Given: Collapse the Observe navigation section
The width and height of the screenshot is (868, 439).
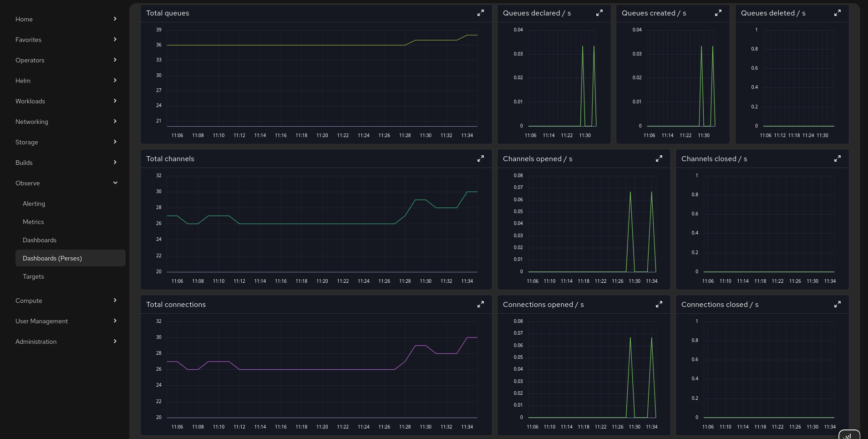Looking at the screenshot, I should coord(66,183).
